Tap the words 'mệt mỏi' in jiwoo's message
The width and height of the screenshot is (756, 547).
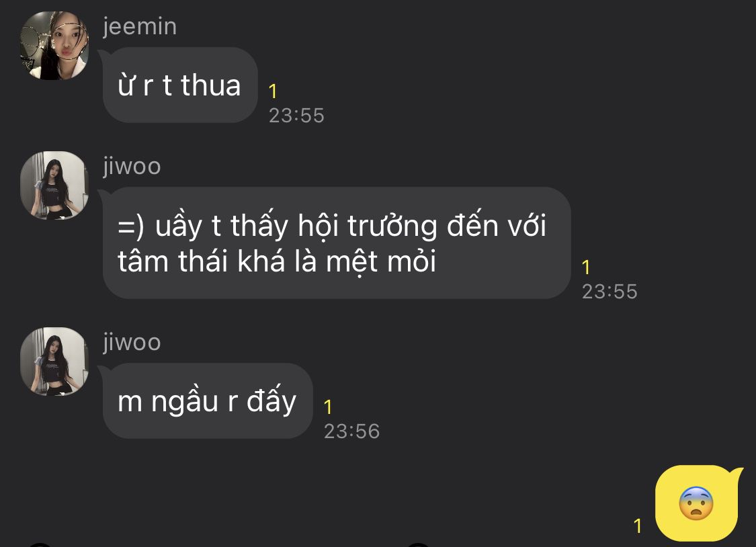[381, 261]
